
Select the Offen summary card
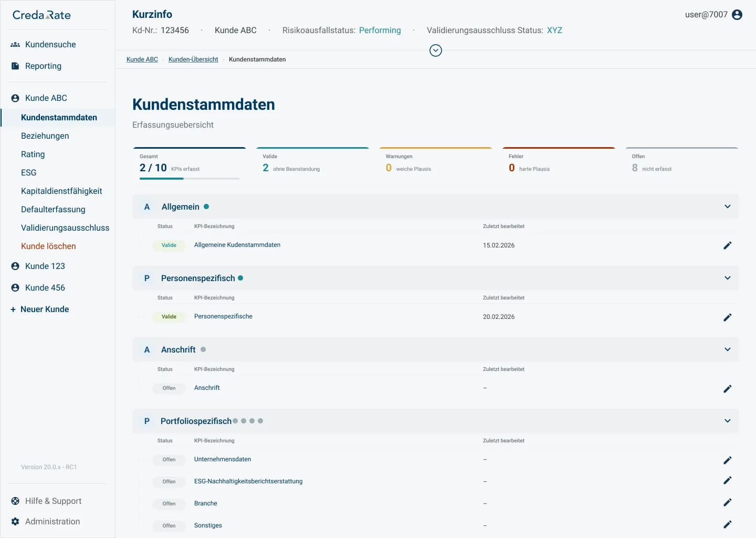[682, 164]
